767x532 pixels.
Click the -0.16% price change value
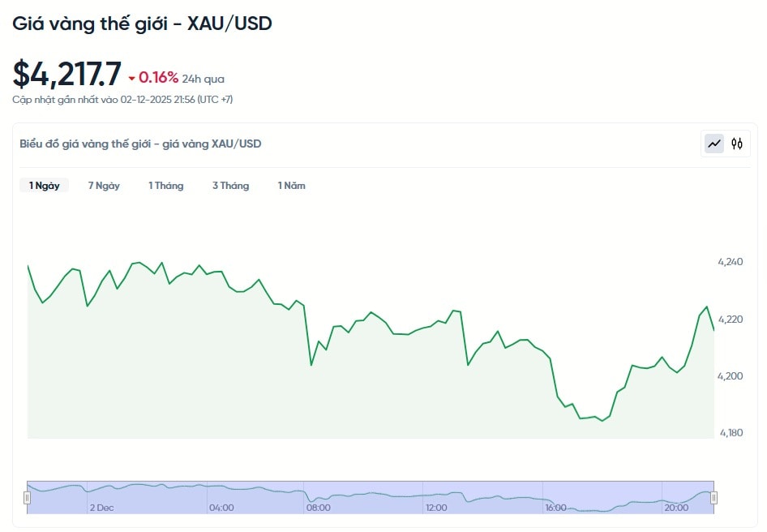click(158, 78)
